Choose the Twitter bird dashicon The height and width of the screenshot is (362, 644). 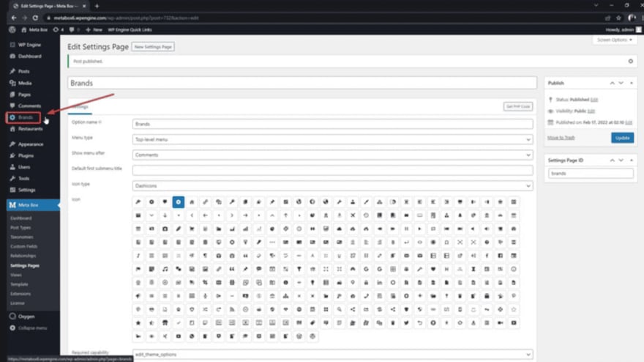[x=406, y=323]
